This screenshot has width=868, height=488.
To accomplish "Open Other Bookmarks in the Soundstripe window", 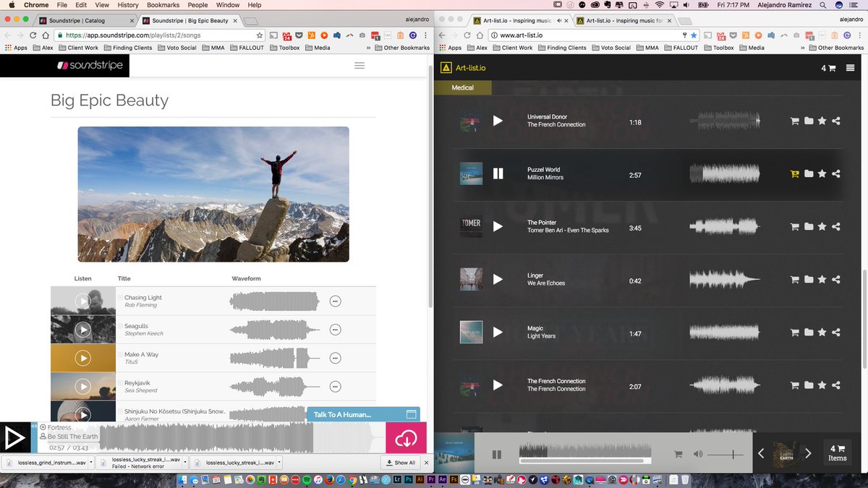I will (x=401, y=48).
